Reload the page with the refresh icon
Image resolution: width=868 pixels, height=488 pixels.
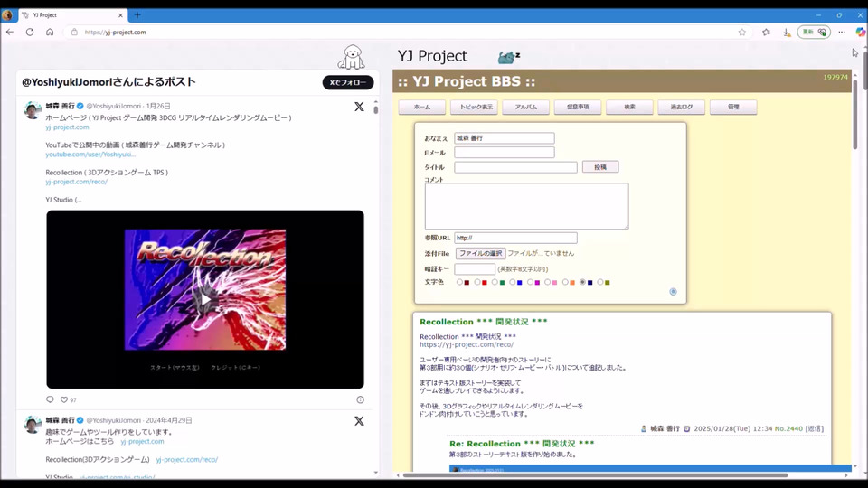pyautogui.click(x=30, y=33)
